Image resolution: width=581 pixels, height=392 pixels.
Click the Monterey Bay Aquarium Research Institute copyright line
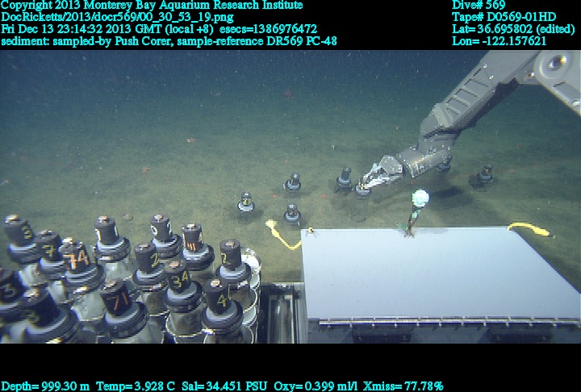[152, 6]
